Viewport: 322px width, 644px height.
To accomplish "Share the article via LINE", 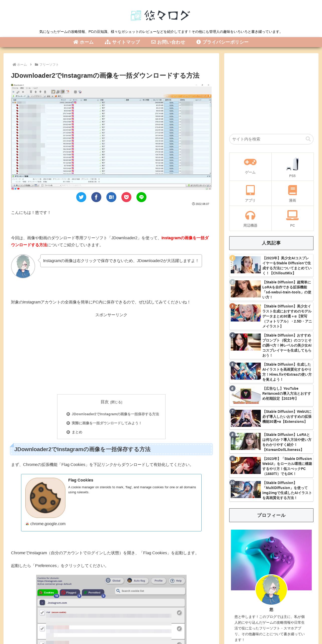I will pos(141,197).
